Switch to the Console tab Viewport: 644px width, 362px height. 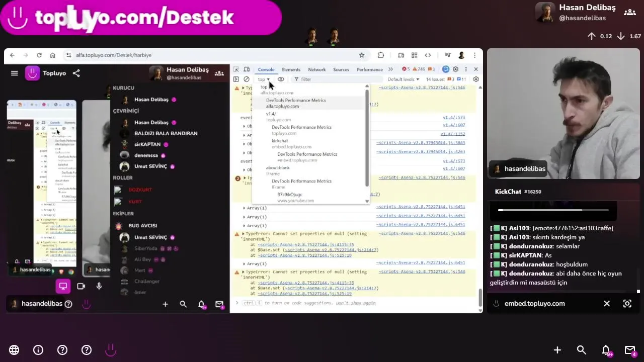(266, 70)
